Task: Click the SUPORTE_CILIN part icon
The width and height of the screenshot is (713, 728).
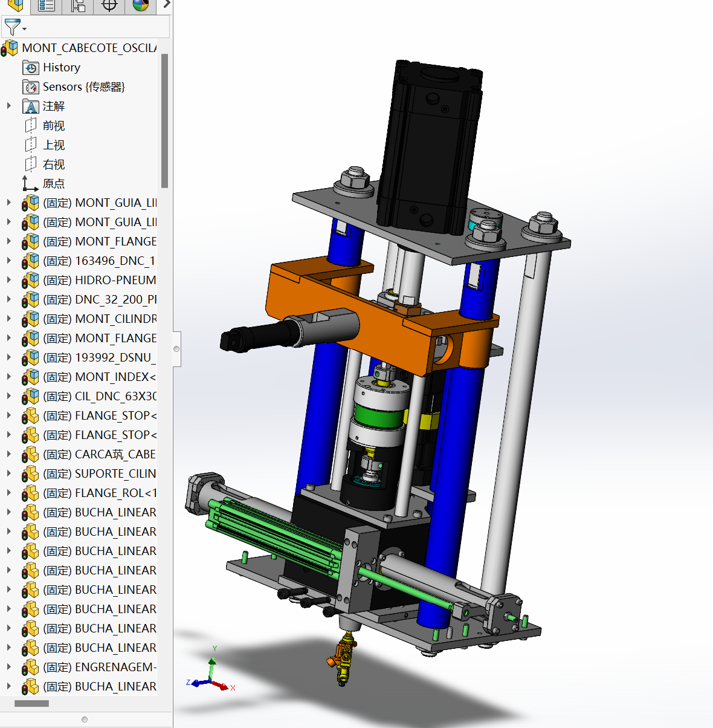Action: pyautogui.click(x=31, y=473)
